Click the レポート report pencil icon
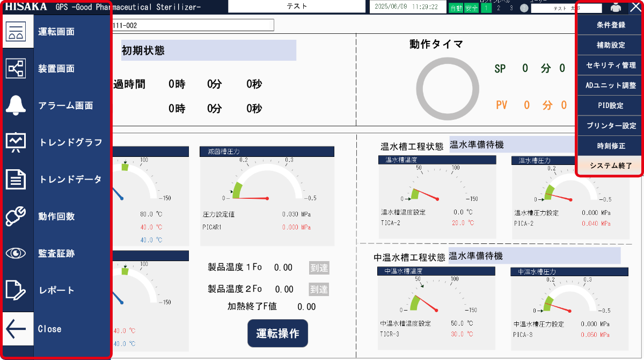Screen dimensions: 644x360 pos(17,290)
